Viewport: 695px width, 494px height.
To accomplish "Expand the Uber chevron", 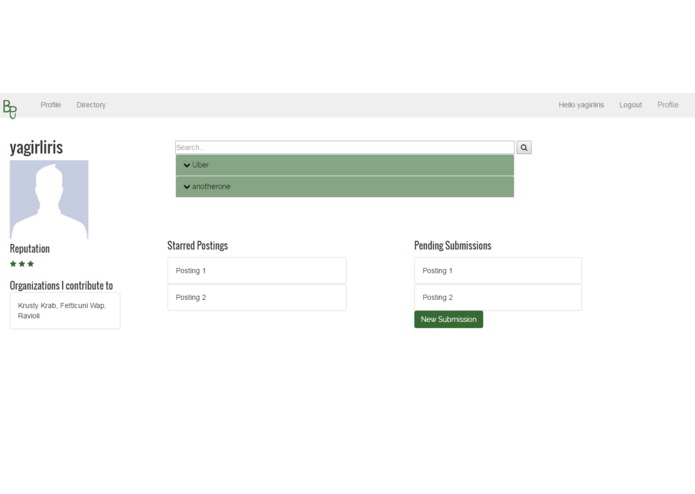I will coord(187,165).
